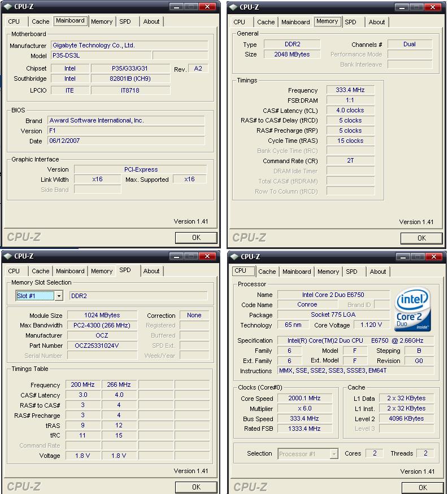Minimize the SPD CPU-Z window
This screenshot has height=494, width=448.
(177, 256)
